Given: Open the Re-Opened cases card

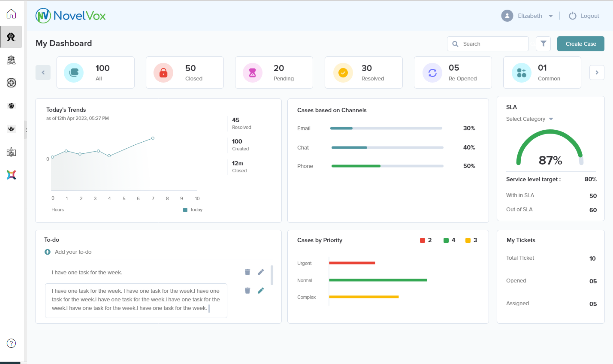Looking at the screenshot, I should click(x=453, y=73).
